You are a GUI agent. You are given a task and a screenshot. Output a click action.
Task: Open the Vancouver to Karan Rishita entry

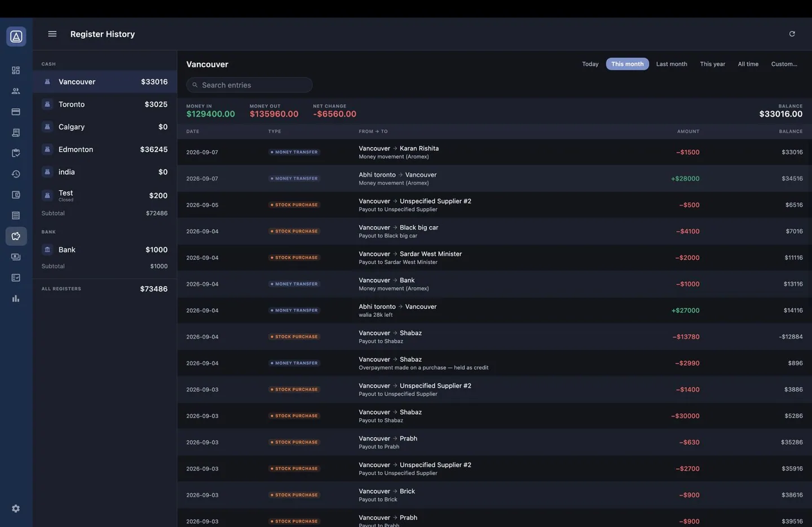click(x=495, y=152)
